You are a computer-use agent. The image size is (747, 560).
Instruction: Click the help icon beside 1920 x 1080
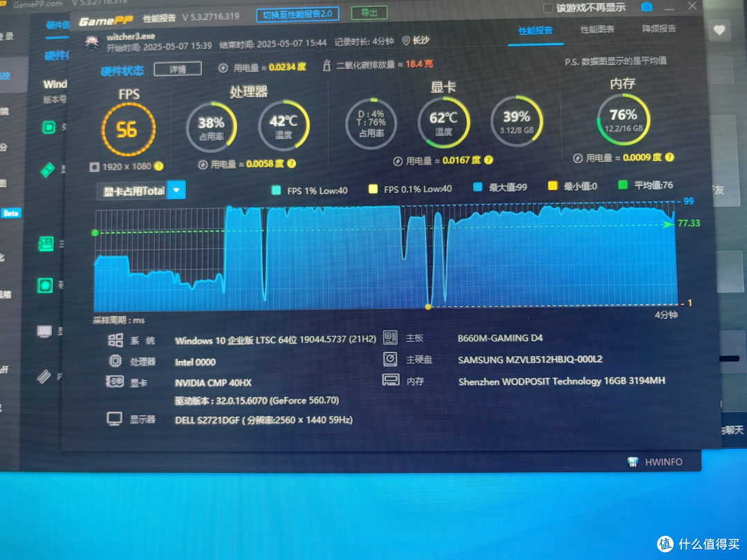tap(158, 166)
